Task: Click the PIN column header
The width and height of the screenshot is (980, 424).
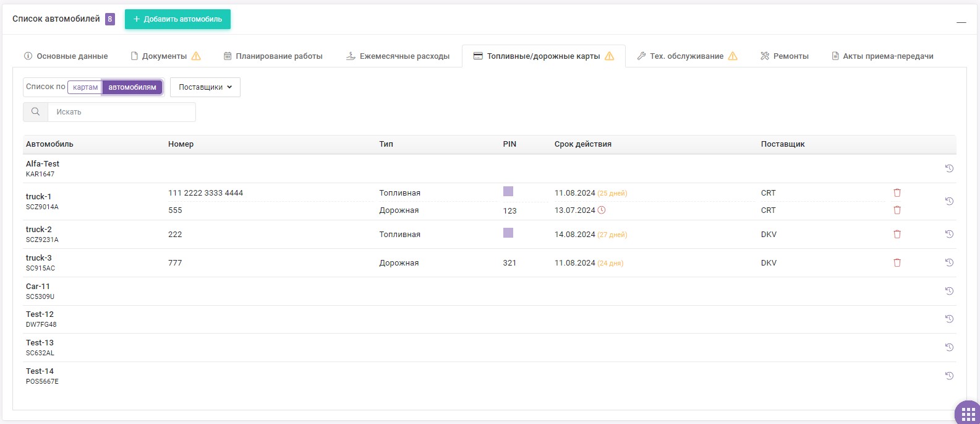Action: [x=509, y=144]
